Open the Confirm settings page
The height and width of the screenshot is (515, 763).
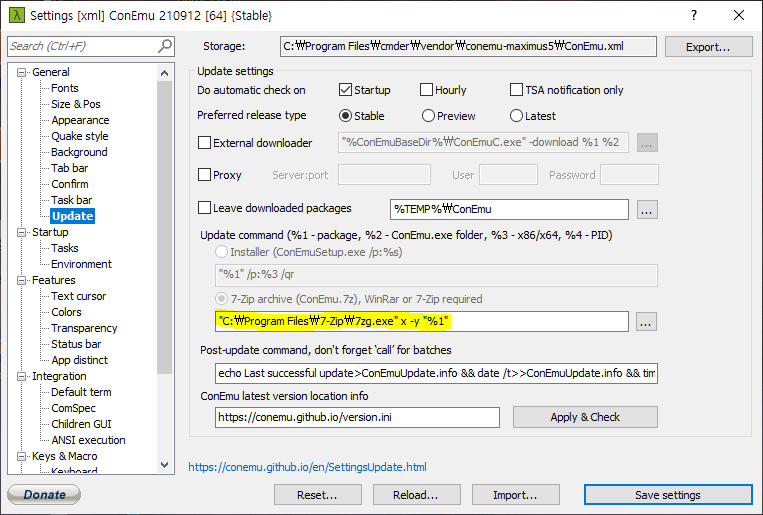coord(70,184)
